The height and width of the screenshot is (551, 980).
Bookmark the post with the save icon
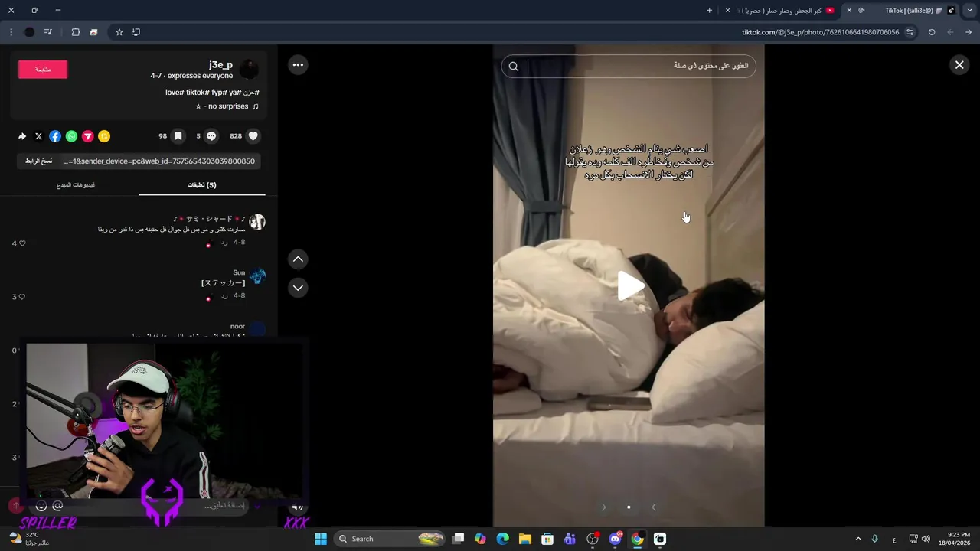[x=178, y=136]
